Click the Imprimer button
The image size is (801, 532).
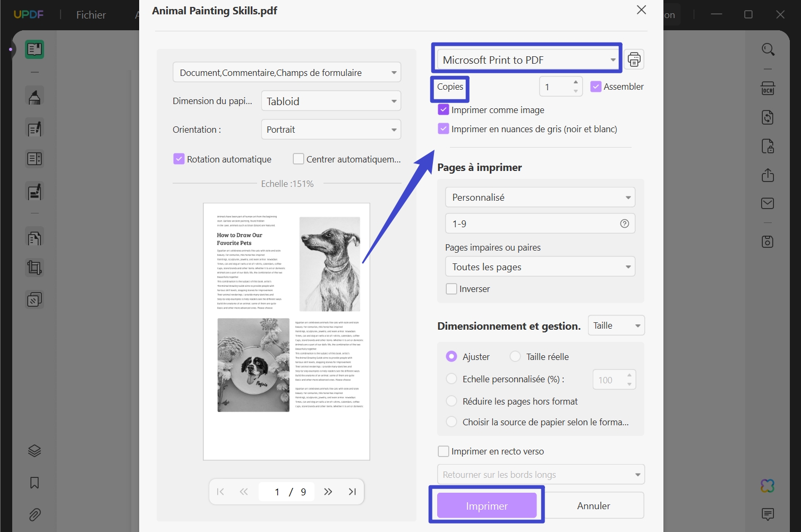(x=486, y=505)
